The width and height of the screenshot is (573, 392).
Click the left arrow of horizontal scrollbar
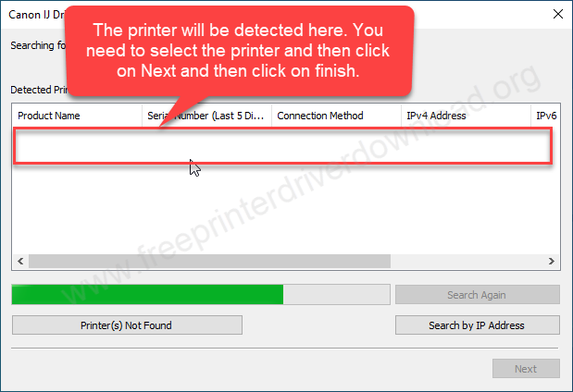pyautogui.click(x=20, y=262)
